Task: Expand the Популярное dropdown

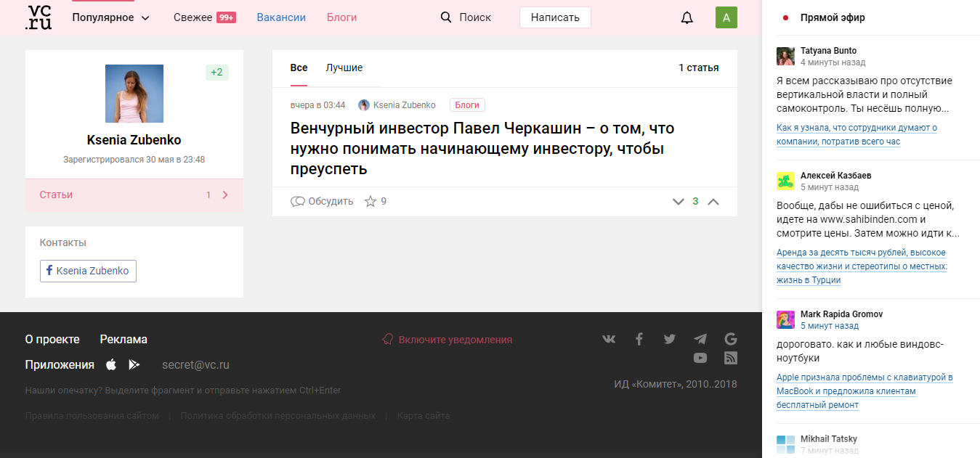Action: [x=110, y=17]
